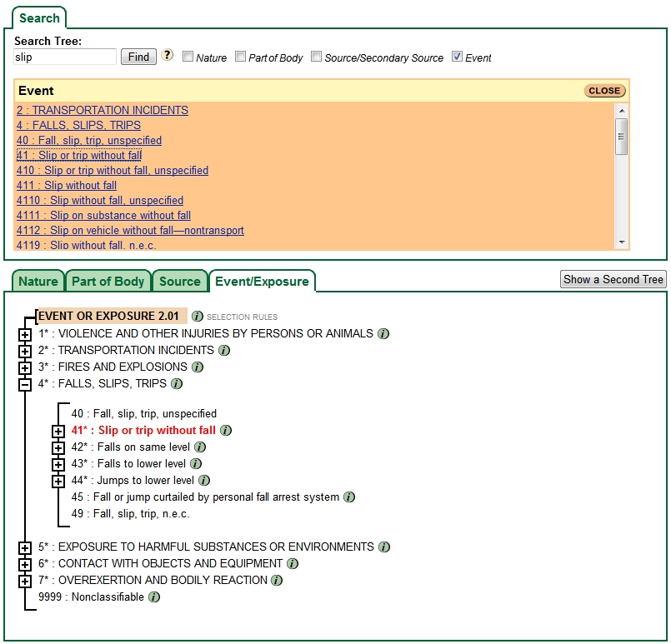Screen dimensions: 671x644
Task: Enable the Nature checkbox
Action: [x=188, y=57]
